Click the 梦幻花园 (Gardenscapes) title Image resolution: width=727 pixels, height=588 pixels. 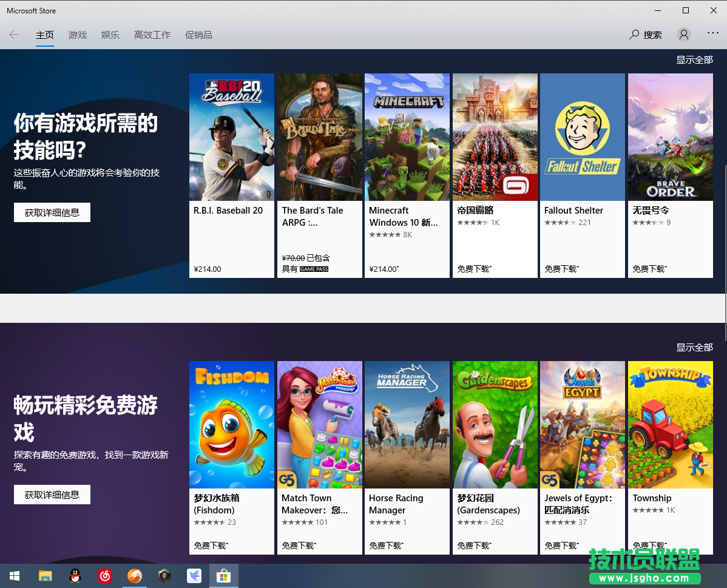[489, 504]
